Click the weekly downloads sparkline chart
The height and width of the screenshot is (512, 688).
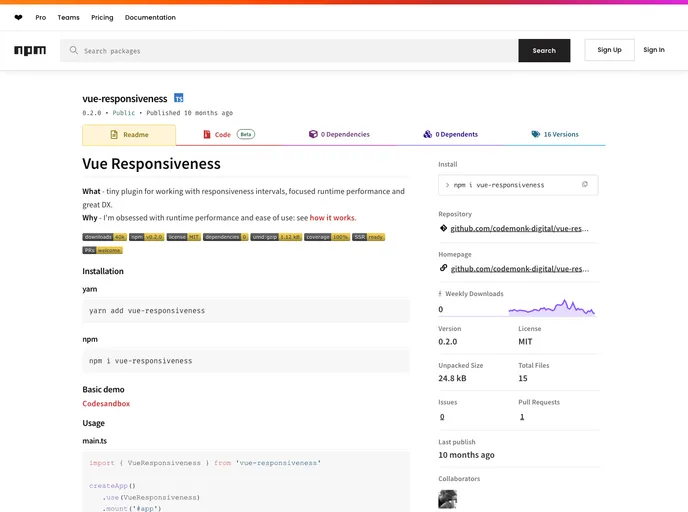[552, 308]
